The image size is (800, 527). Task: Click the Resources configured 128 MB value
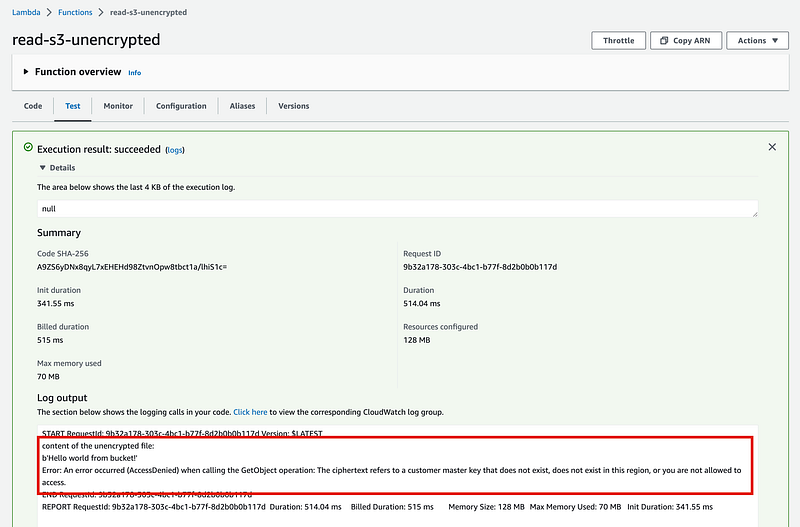coord(417,340)
